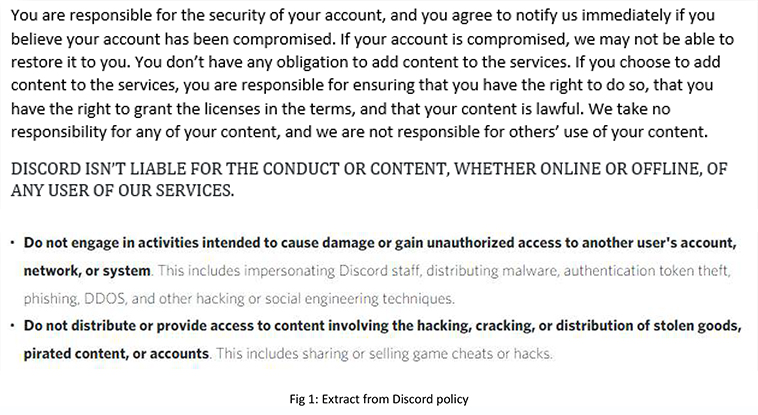
Task: Click bold text 'network, or system'
Action: (87, 270)
